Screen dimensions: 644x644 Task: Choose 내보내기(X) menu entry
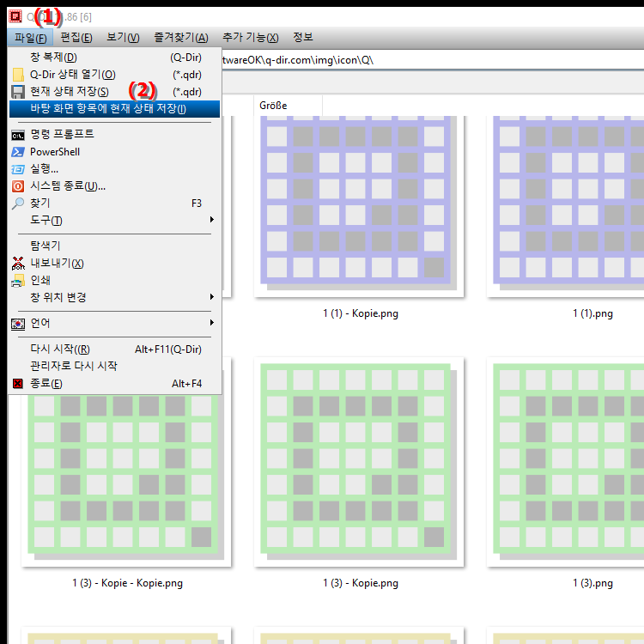click(114, 264)
